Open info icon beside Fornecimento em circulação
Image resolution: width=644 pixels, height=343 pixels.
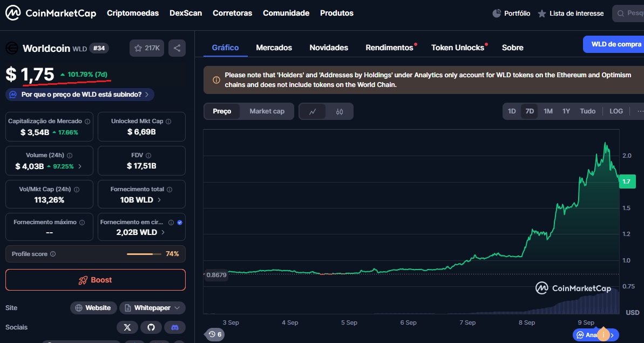(171, 222)
